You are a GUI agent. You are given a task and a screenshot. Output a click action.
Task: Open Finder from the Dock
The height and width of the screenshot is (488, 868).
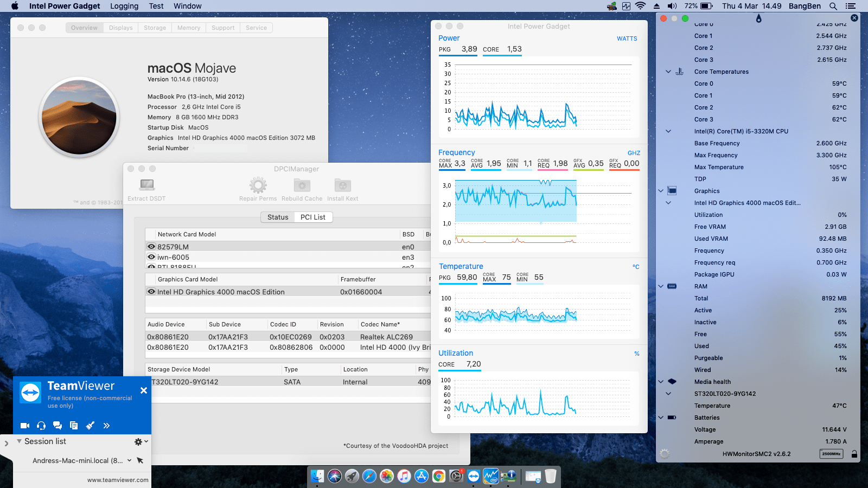317,476
